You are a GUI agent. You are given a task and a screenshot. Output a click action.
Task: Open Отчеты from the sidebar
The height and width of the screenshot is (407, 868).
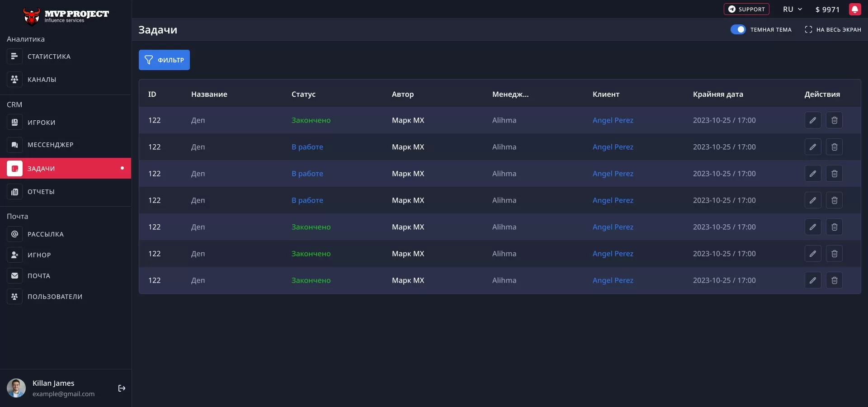[42, 192]
